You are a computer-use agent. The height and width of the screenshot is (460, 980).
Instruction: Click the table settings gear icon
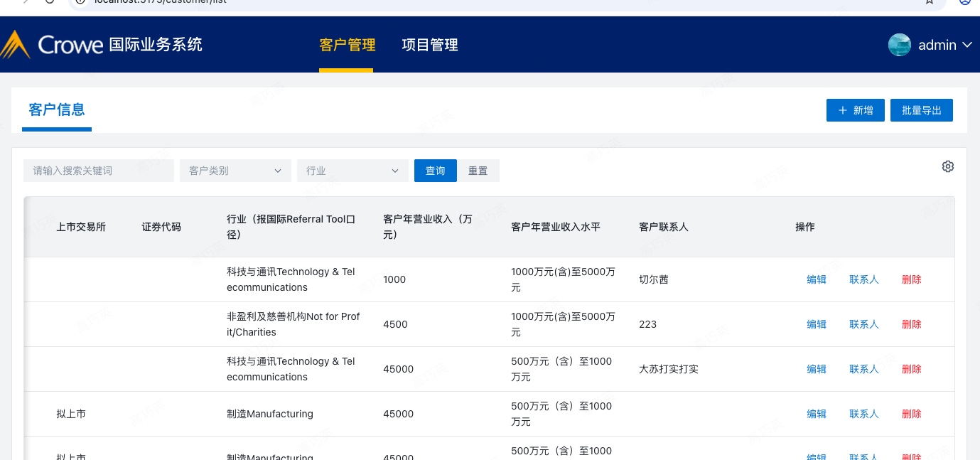[x=947, y=166]
